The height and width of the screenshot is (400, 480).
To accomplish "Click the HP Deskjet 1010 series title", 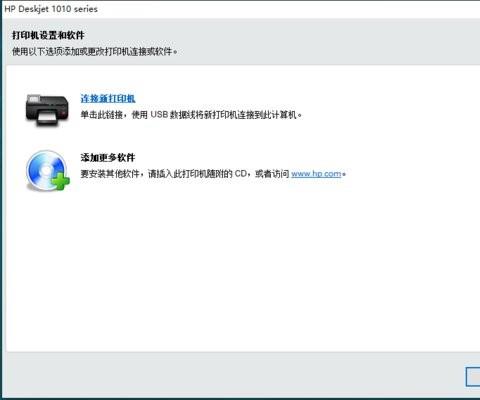I will tap(51, 9).
